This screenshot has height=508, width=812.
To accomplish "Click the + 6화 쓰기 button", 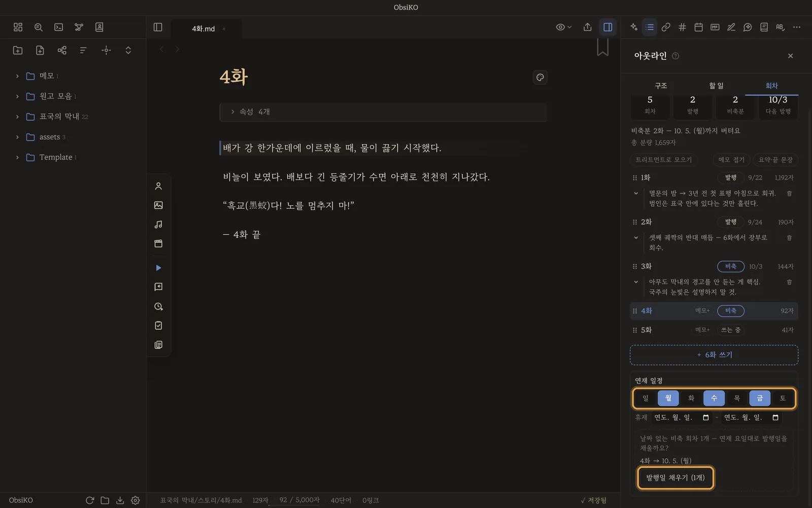I will point(714,355).
